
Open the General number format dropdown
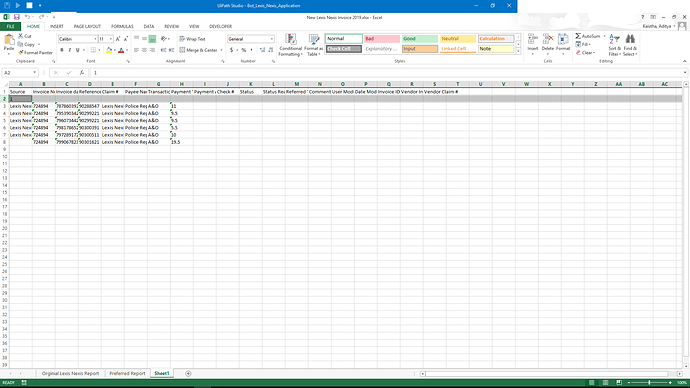click(272, 39)
